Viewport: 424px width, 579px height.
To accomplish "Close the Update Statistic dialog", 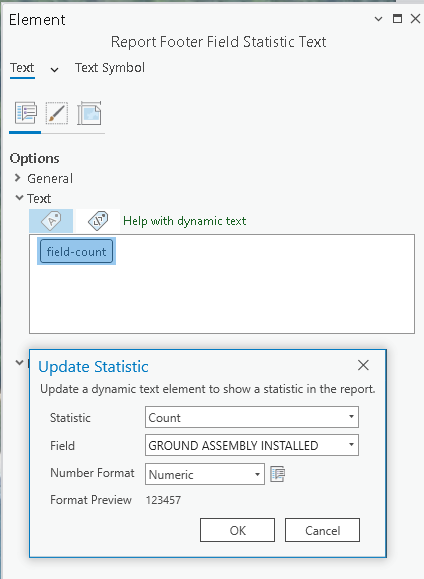I will click(363, 365).
